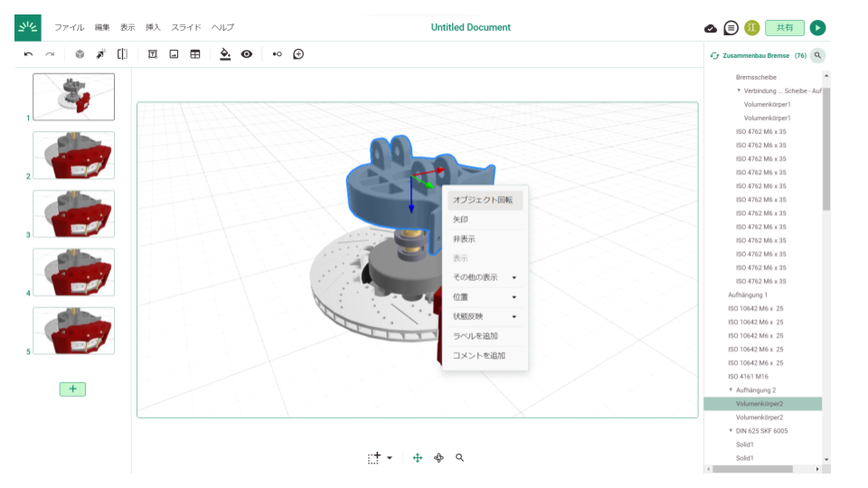Click the cloud save status icon
This screenshot has height=488, width=868.
[711, 28]
